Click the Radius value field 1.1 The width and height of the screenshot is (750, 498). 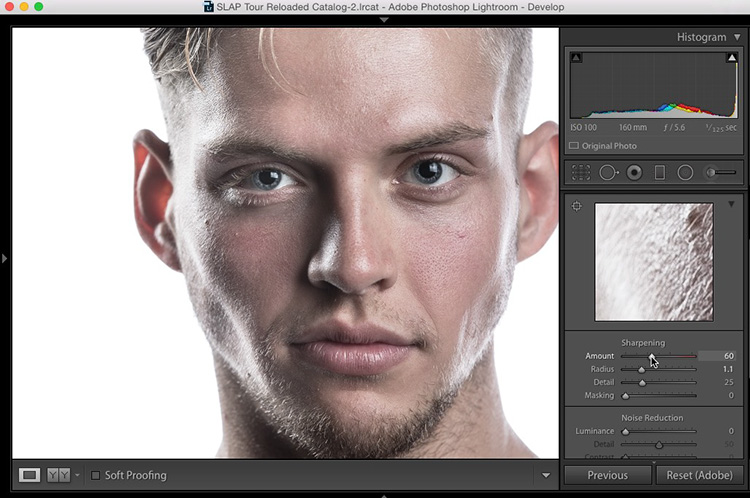click(728, 369)
